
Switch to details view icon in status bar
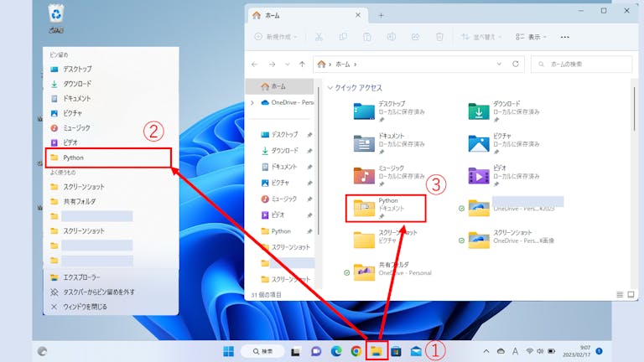(620, 295)
